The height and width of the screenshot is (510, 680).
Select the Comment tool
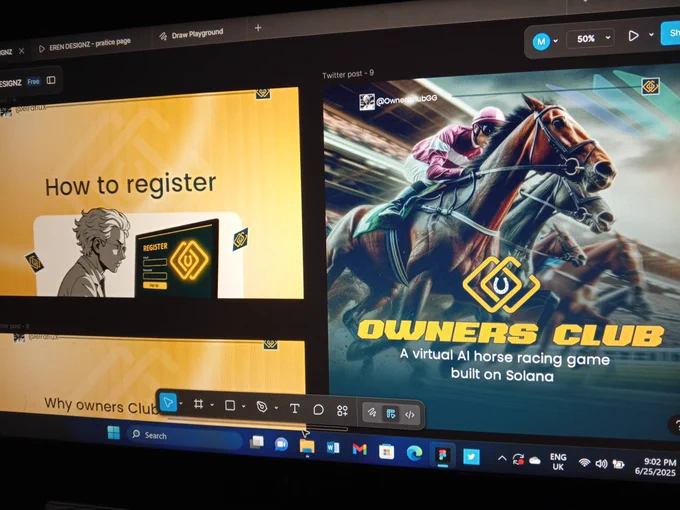point(318,410)
